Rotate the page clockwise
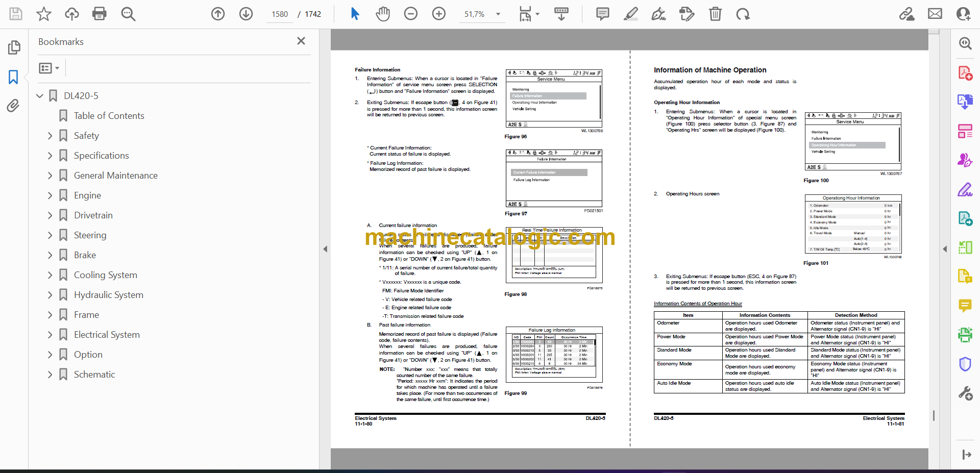This screenshot has width=980, height=473. tap(743, 14)
